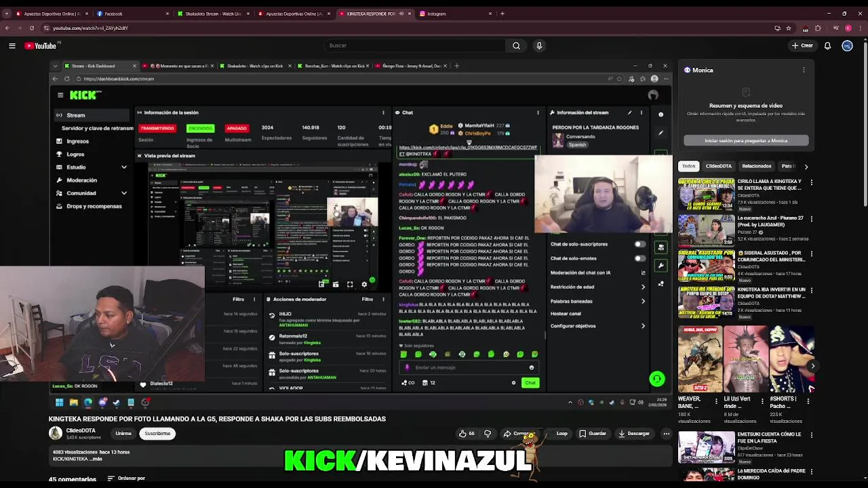
Task: Open the account avatar menu on YouTube
Action: click(x=847, y=45)
